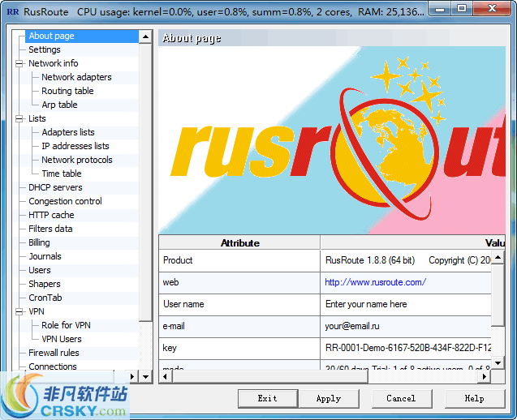This screenshot has width=517, height=420.
Task: Click the Cancel button
Action: (402, 399)
